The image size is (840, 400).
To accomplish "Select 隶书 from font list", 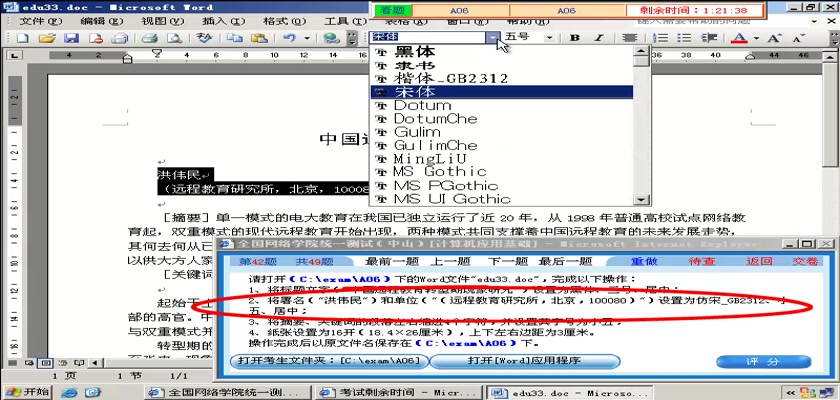I will pyautogui.click(x=501, y=65).
